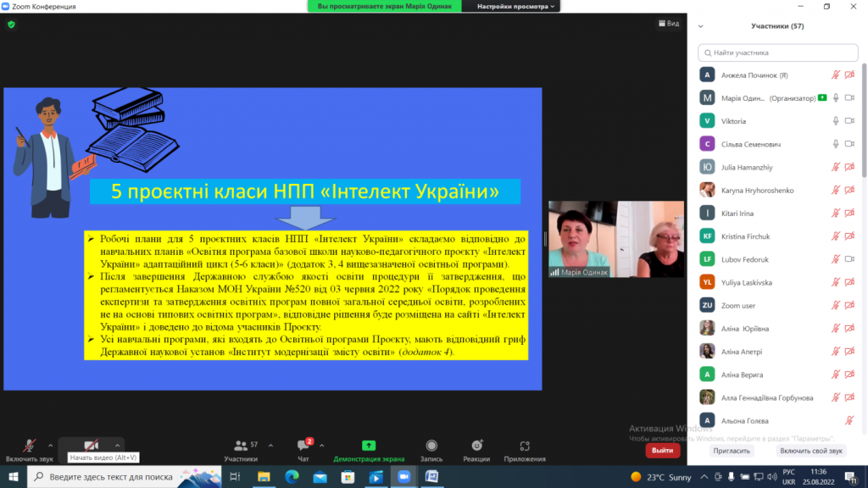Select participant Сільва Семенович

pos(778,144)
